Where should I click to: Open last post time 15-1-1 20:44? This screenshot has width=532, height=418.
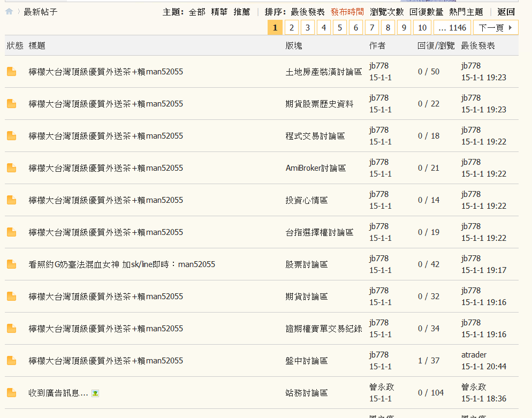484,367
